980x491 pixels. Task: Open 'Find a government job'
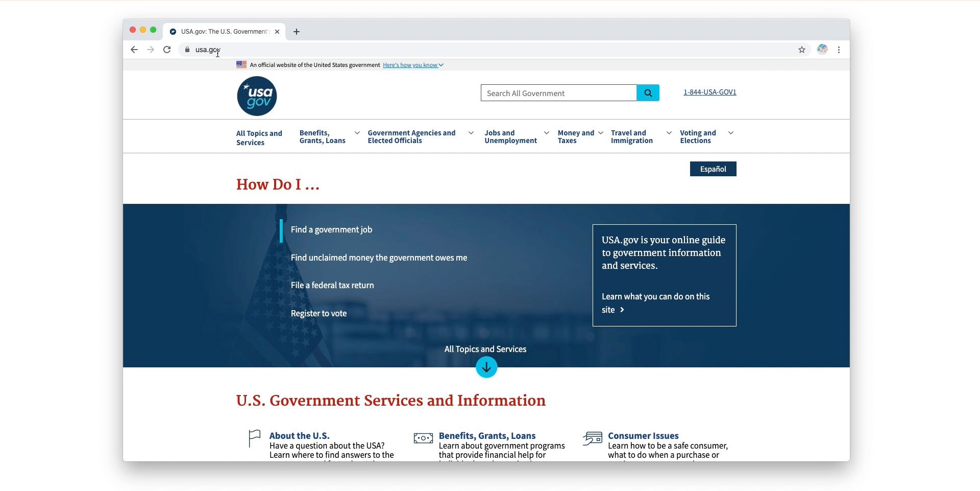pyautogui.click(x=332, y=230)
